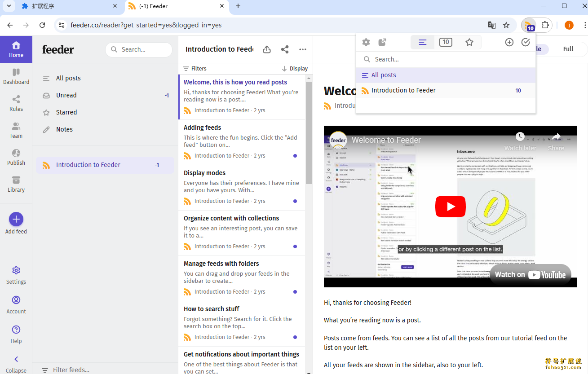The width and height of the screenshot is (588, 374).
Task: Play the Welcome to Feeder video
Action: (x=450, y=207)
